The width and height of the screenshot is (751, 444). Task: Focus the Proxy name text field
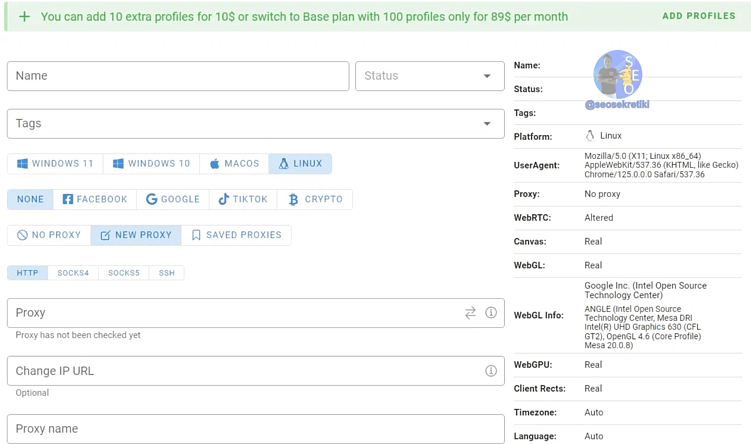pos(255,429)
